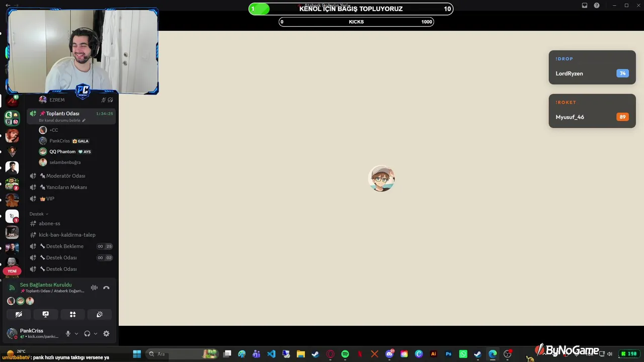Click the Windows taskbar search box
Screen dimensions: 644x362
click(x=183, y=354)
